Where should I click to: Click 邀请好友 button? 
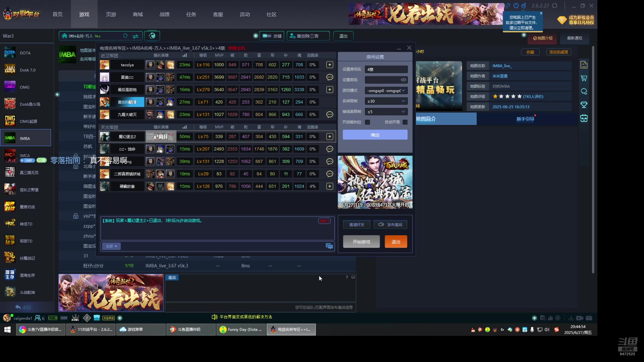[x=357, y=225]
